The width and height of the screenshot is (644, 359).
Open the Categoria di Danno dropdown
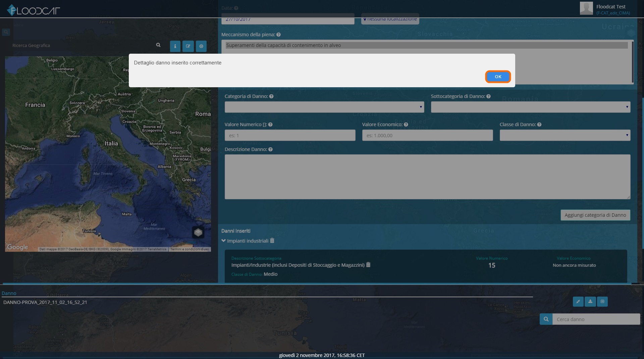coord(324,107)
